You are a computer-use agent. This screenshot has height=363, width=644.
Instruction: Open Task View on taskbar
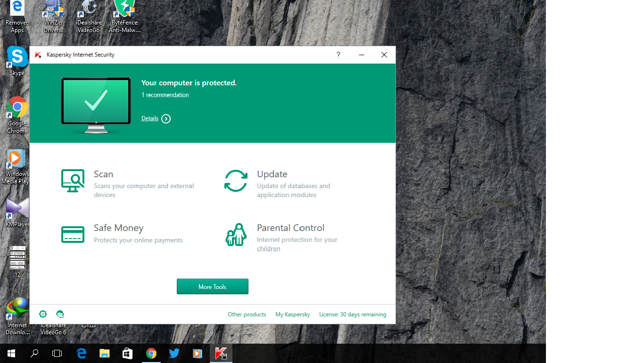click(x=57, y=353)
